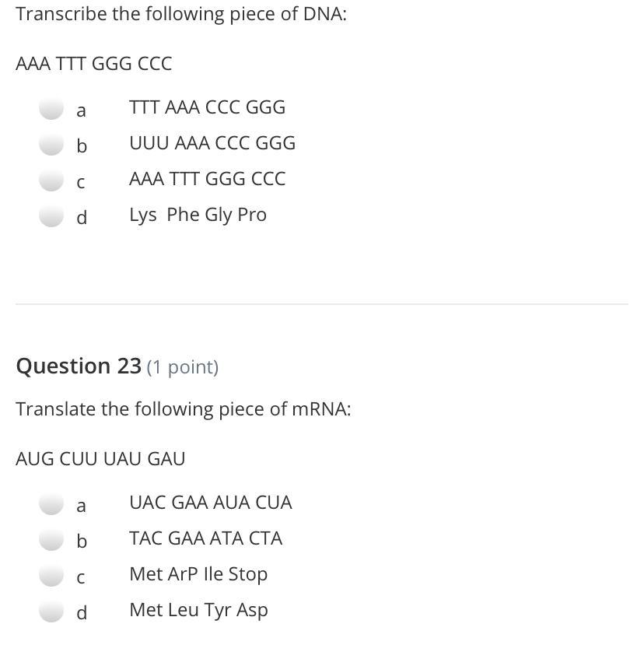The width and height of the screenshot is (644, 645).
Task: Select radio button a for the DNA transcription question
Action: click(51, 109)
